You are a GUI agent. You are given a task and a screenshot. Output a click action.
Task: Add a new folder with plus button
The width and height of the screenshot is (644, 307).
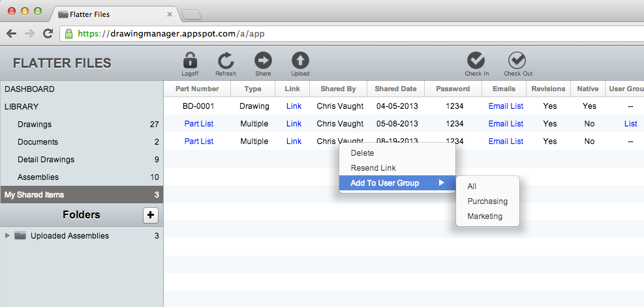click(x=150, y=215)
